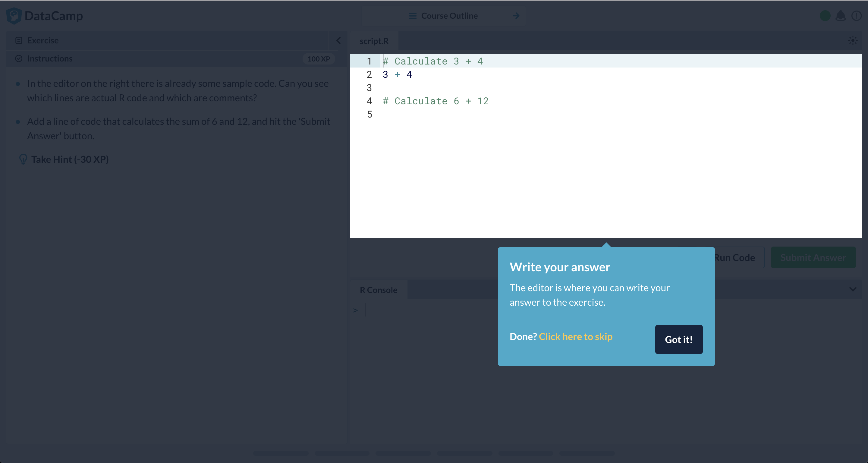
Task: Take Hint for minus 30 XP
Action: tap(64, 159)
